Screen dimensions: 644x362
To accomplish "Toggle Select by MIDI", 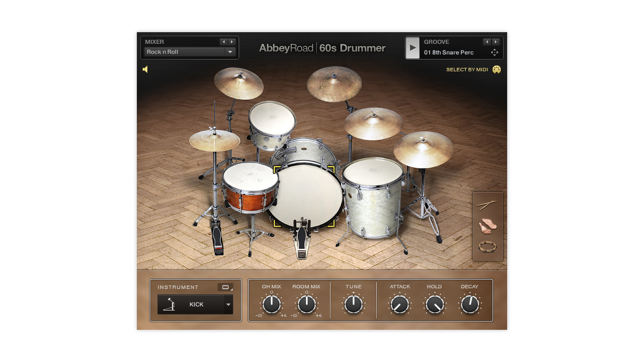I will (467, 69).
